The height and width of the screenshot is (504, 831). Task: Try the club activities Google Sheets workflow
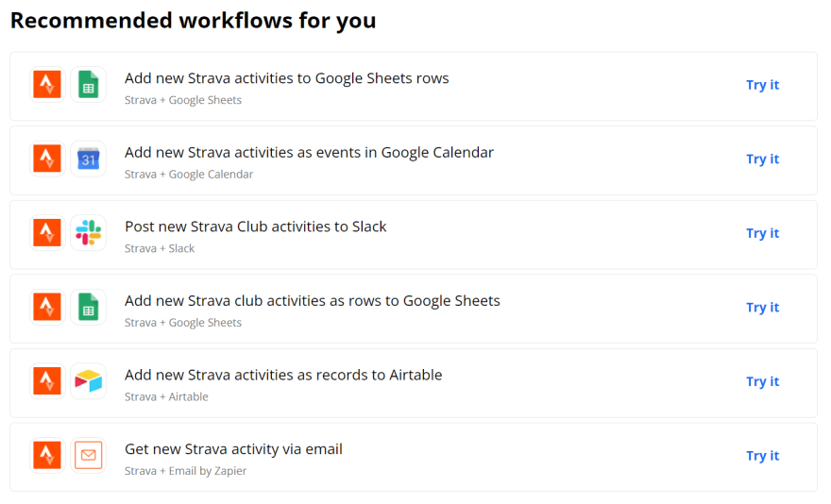(763, 308)
